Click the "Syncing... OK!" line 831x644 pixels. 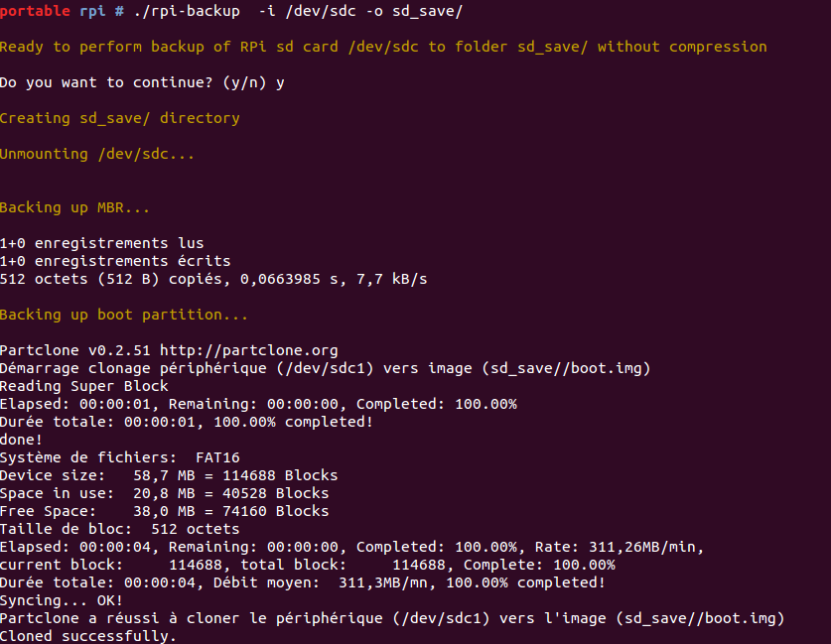click(x=62, y=600)
